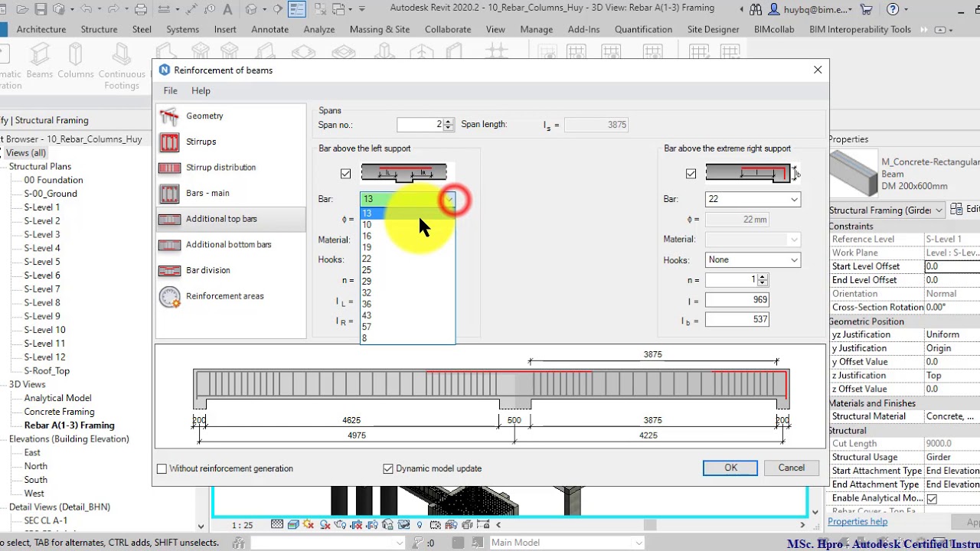980x551 pixels.
Task: Increase the Span no. spinner value
Action: [449, 121]
